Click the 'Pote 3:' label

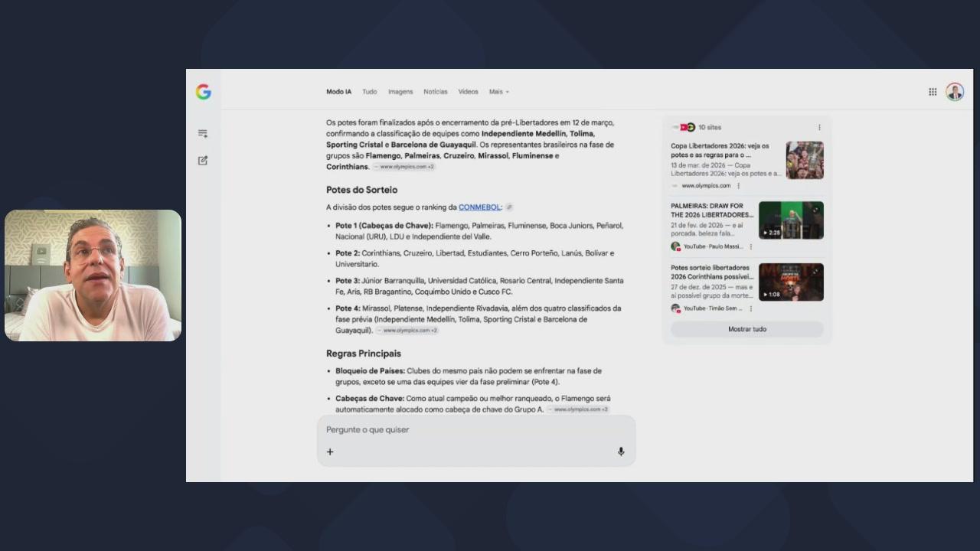(348, 281)
